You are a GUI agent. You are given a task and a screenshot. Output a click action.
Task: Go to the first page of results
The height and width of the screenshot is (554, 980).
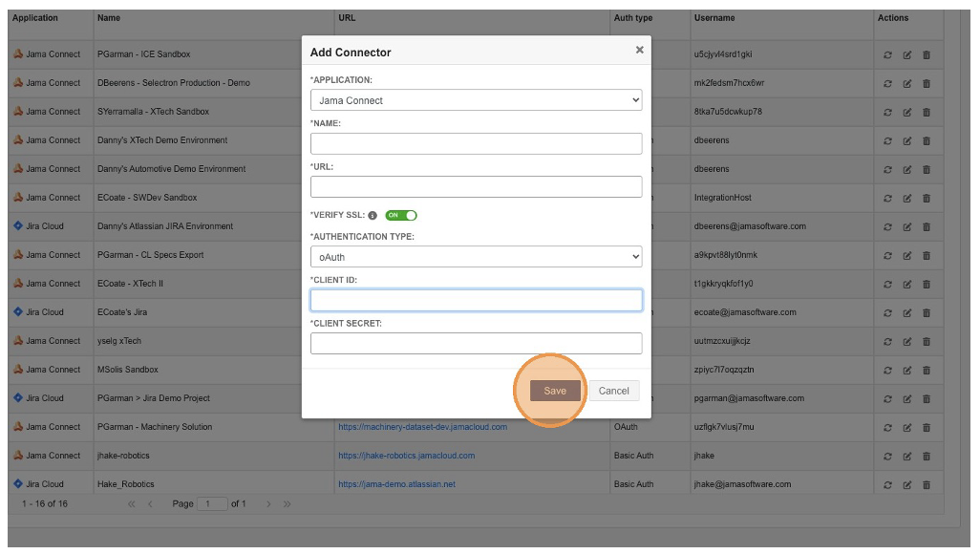[x=131, y=504]
